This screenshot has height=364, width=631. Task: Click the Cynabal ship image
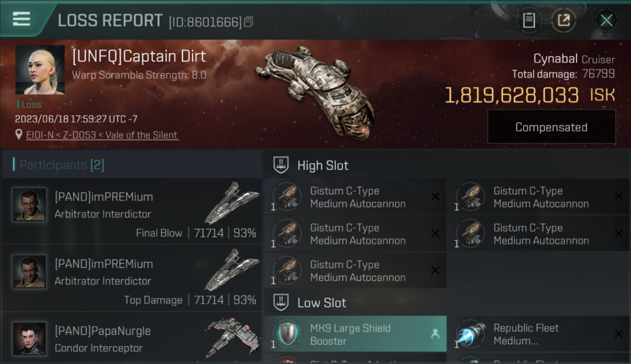315,87
